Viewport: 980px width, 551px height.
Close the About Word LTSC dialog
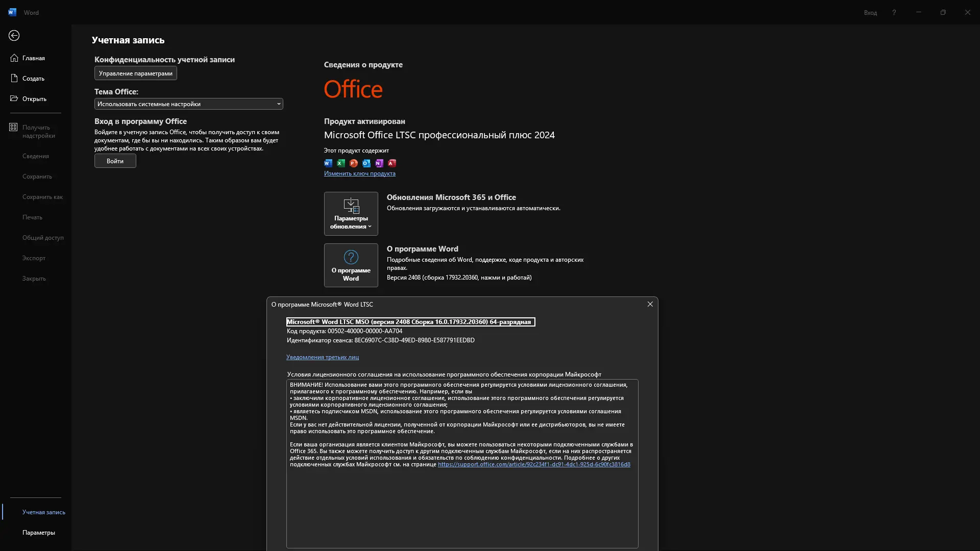click(x=650, y=304)
